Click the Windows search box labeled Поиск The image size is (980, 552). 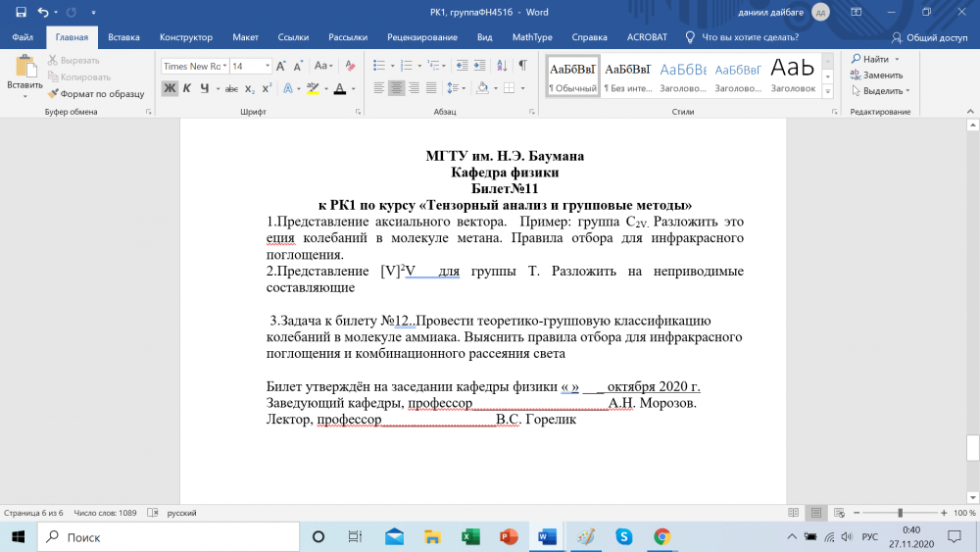pos(167,537)
